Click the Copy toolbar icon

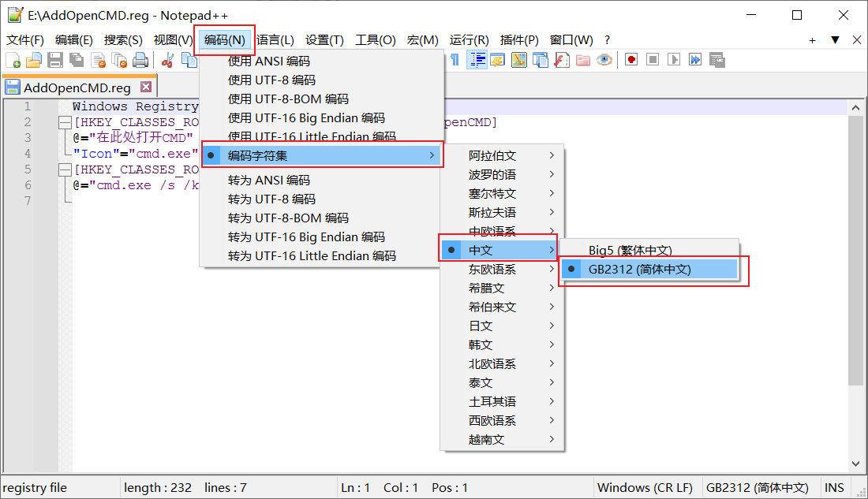point(189,60)
